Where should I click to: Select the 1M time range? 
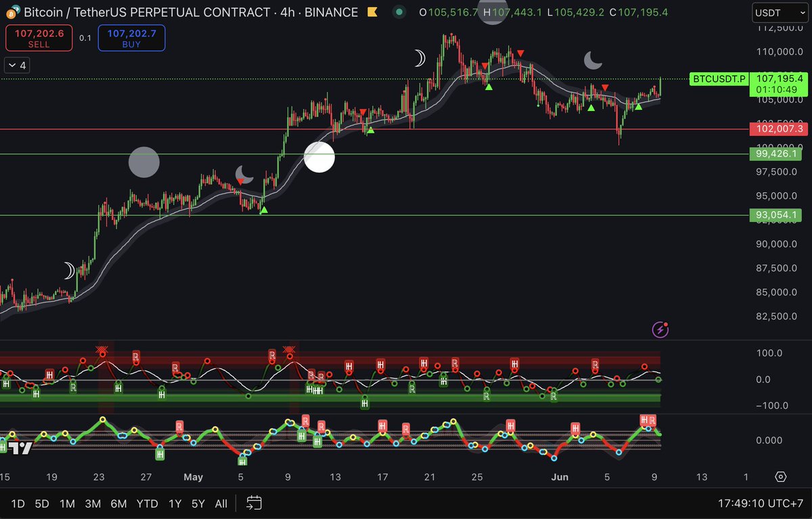(67, 503)
